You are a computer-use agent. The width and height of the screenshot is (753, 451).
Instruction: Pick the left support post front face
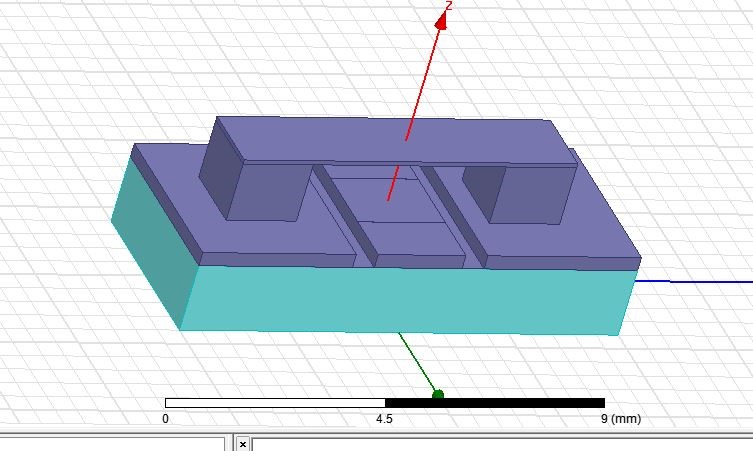coord(269,192)
